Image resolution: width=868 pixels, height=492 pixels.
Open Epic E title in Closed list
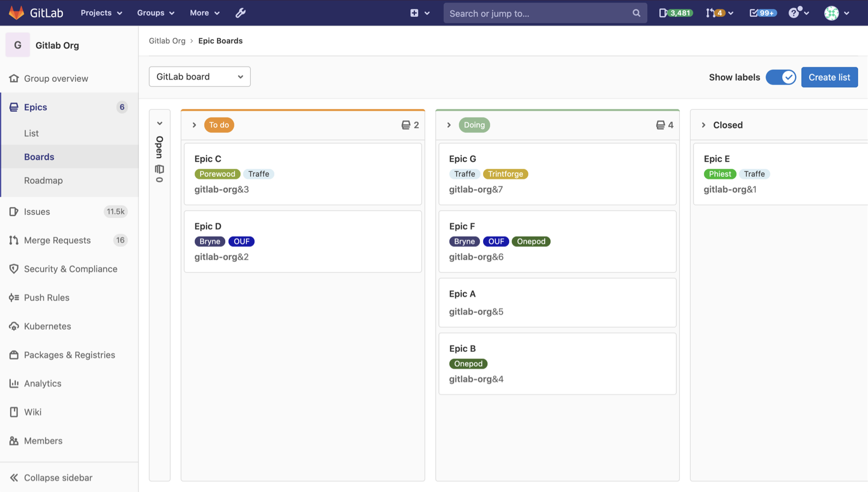716,159
